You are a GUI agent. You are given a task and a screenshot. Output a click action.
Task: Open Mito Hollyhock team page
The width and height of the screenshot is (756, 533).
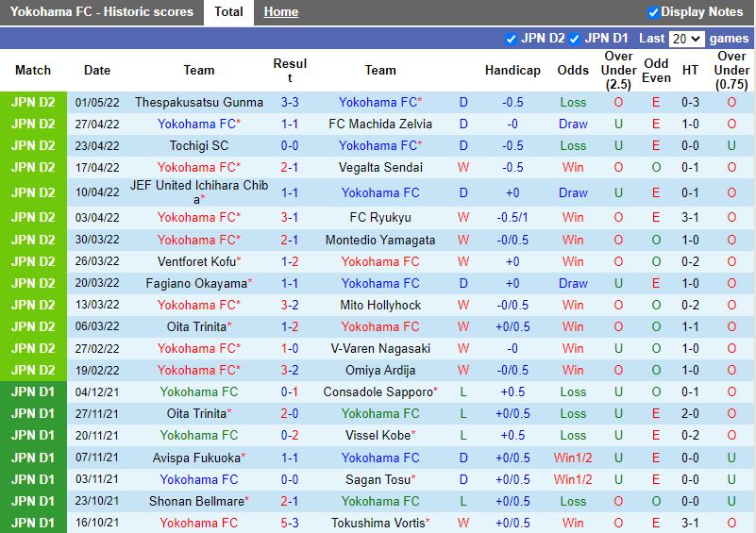380,305
